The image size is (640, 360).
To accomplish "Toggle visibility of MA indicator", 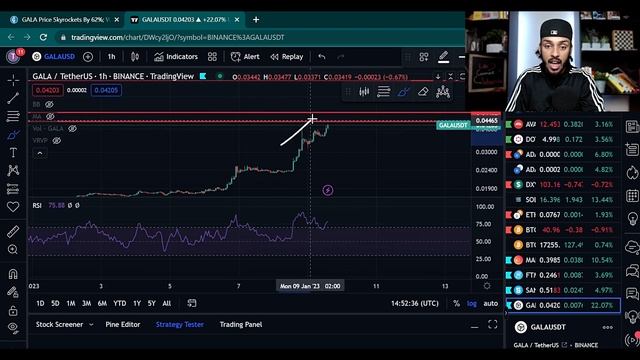I will click(50, 116).
